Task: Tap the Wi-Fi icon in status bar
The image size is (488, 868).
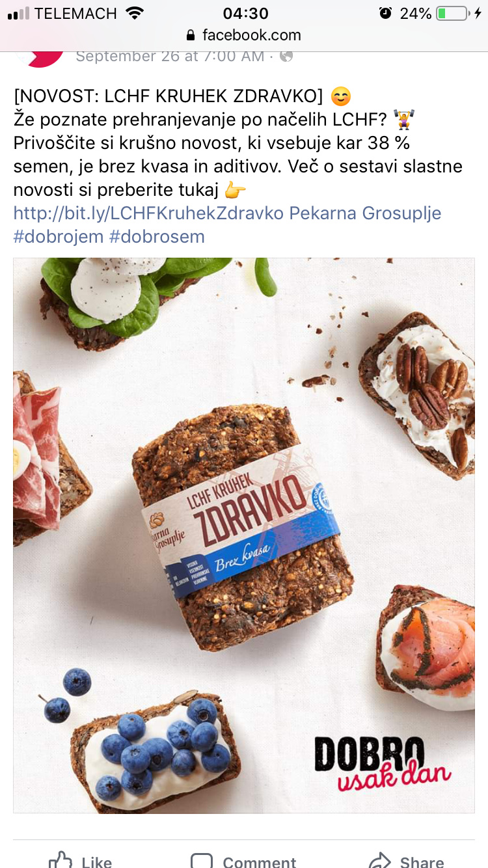Action: click(134, 13)
